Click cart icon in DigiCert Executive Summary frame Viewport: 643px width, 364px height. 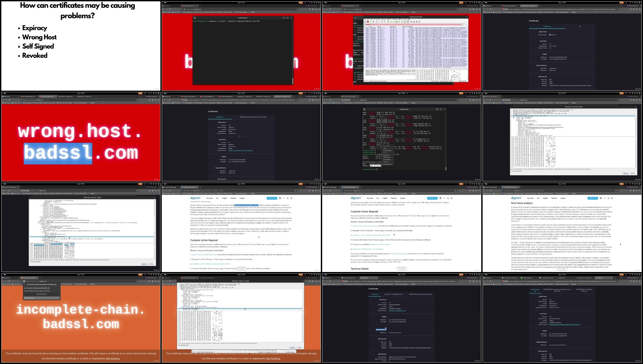coord(287,198)
